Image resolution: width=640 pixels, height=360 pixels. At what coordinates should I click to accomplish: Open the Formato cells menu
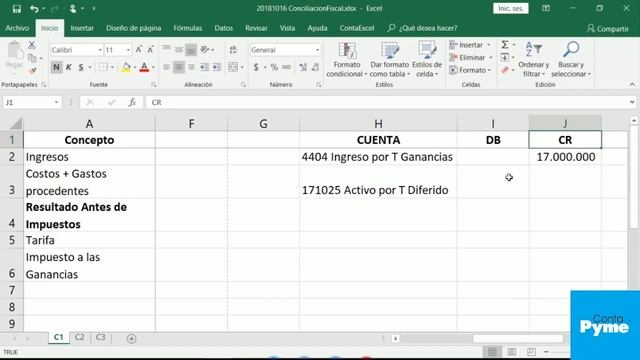470,70
